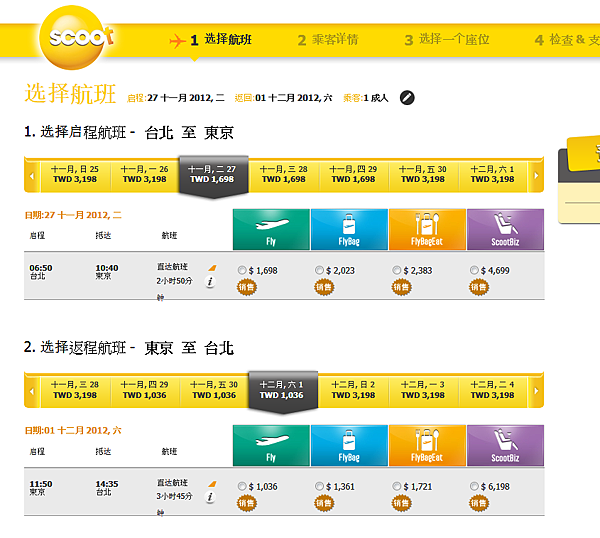Select return date tab 十一月 四 29
Viewport: 600px width, 538px height.
click(145, 390)
